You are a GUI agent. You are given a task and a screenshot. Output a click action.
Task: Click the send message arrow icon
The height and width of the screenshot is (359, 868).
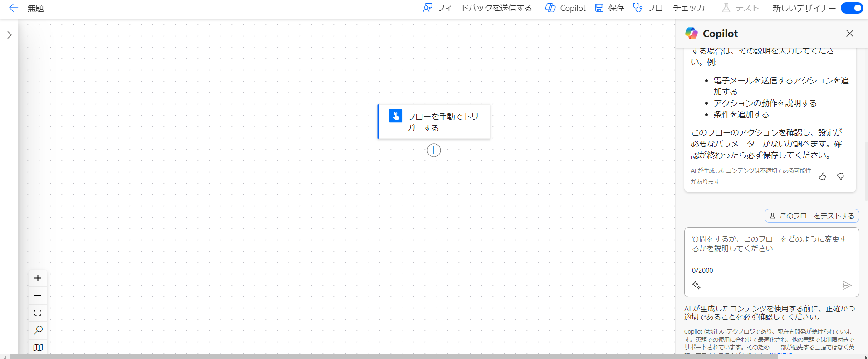point(847,285)
